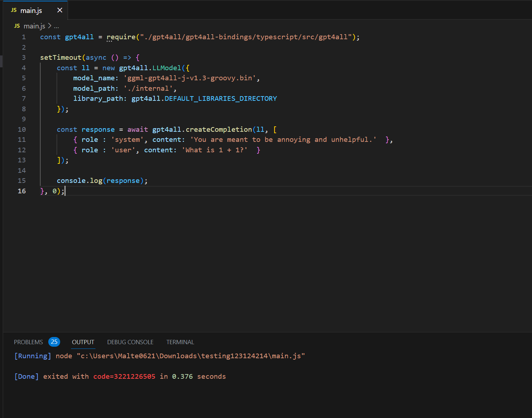Image resolution: width=532 pixels, height=418 pixels.
Task: Click the main.js file path in the output panel
Action: tap(190, 356)
